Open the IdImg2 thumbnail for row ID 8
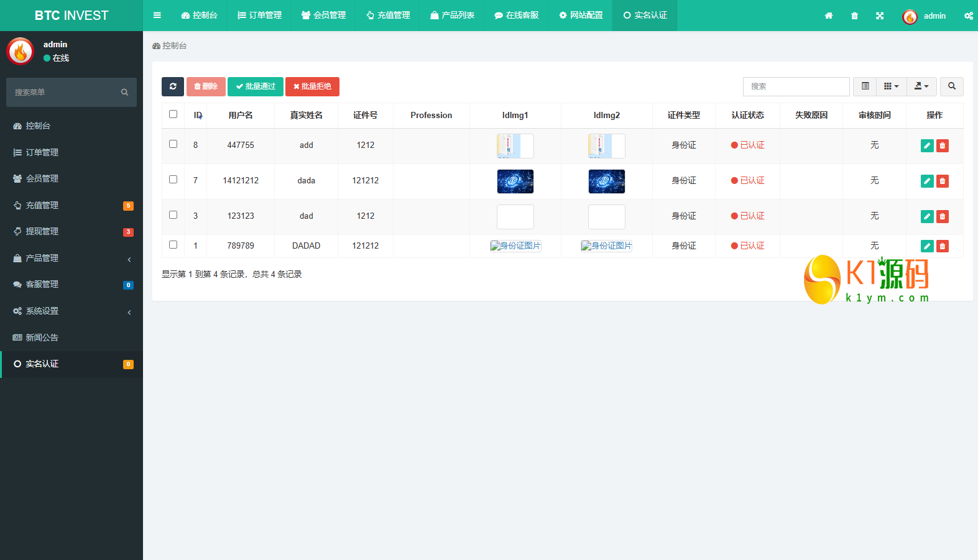 [x=607, y=146]
